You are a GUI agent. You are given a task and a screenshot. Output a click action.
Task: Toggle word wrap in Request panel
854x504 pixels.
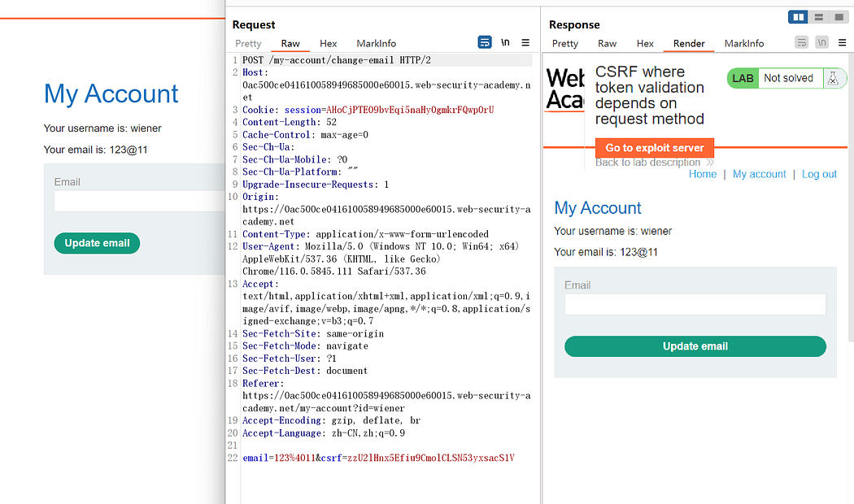[x=485, y=42]
